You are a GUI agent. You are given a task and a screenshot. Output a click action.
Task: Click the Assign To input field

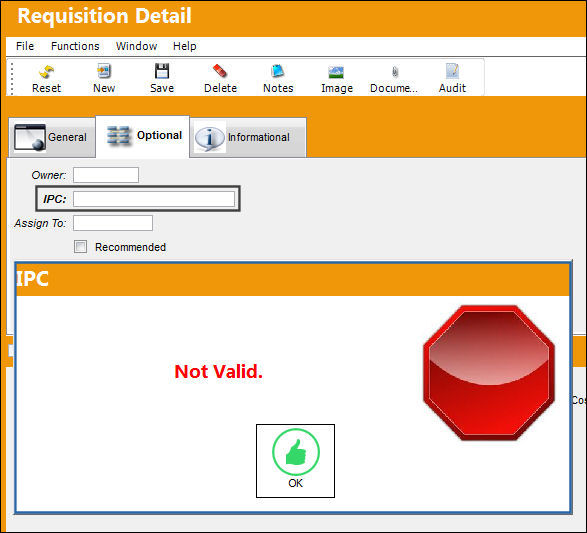click(x=113, y=223)
